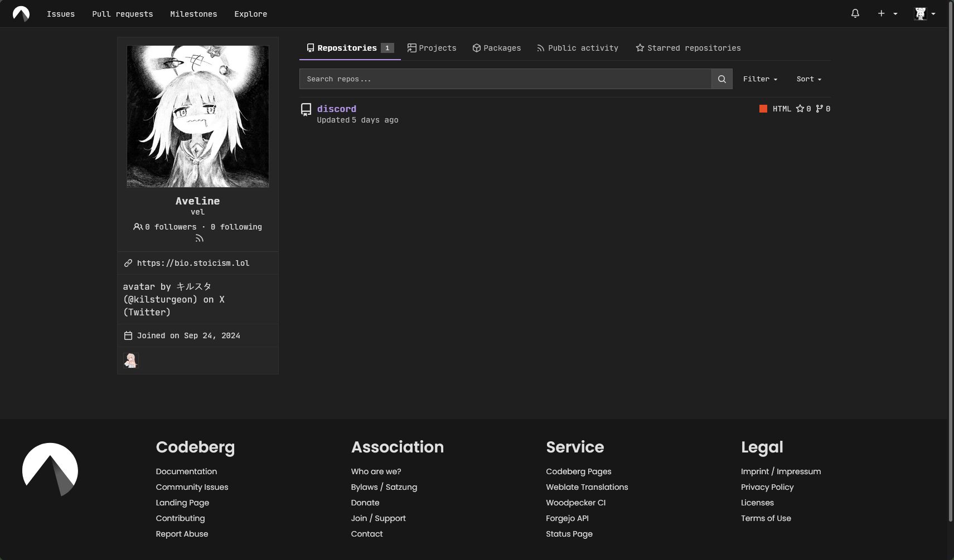Open Community Issues footer link

coord(192,487)
